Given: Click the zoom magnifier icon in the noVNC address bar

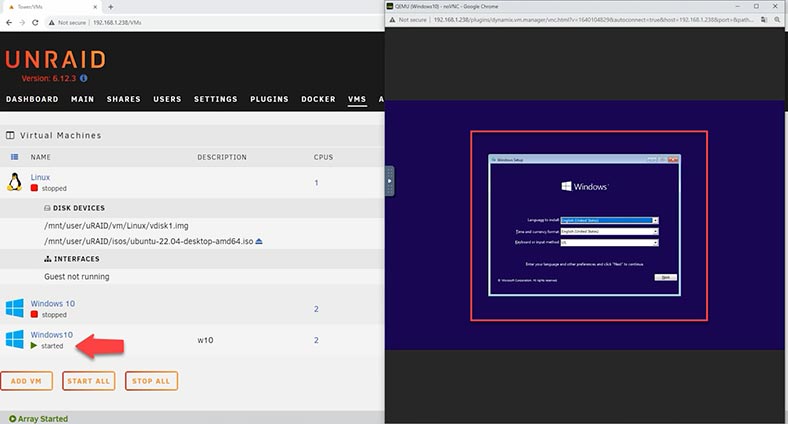Looking at the screenshot, I should coord(777,20).
